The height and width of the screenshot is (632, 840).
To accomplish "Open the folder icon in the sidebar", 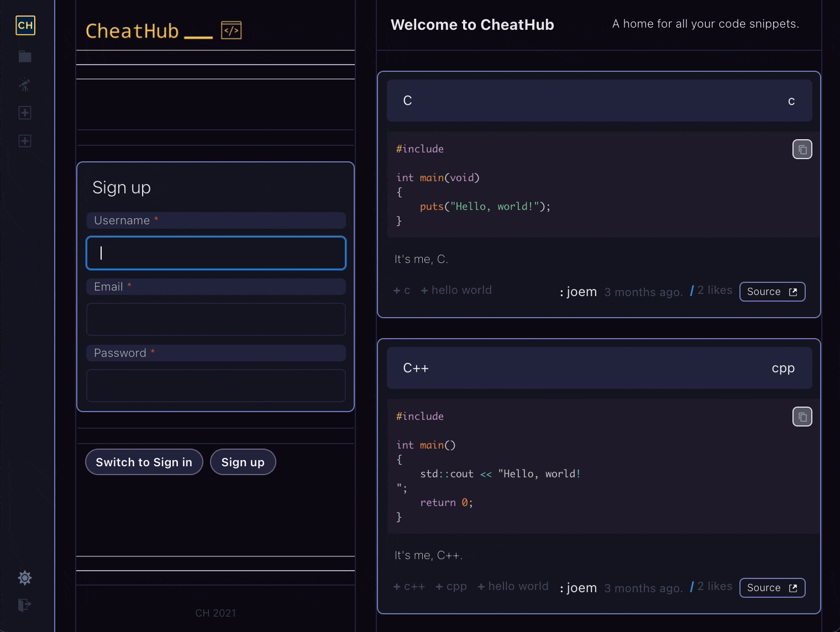I will 25,56.
